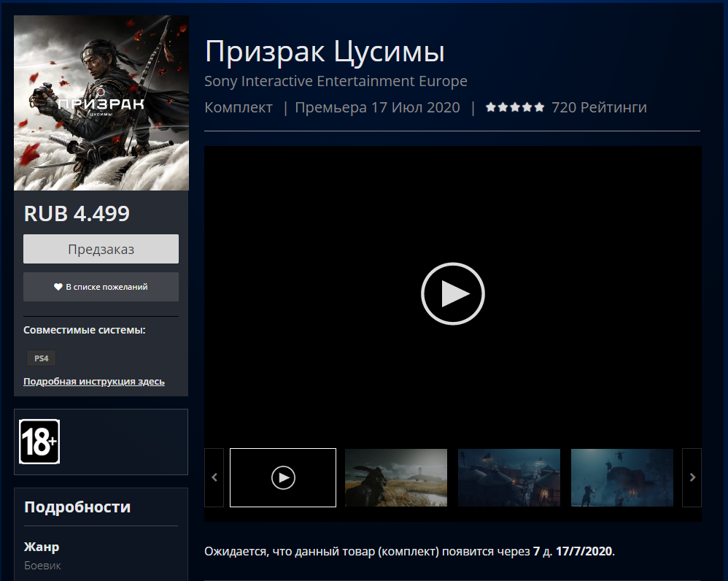This screenshot has height=581, width=728.
Task: Open the Подробная инструкция здесь link
Action: coord(94,381)
